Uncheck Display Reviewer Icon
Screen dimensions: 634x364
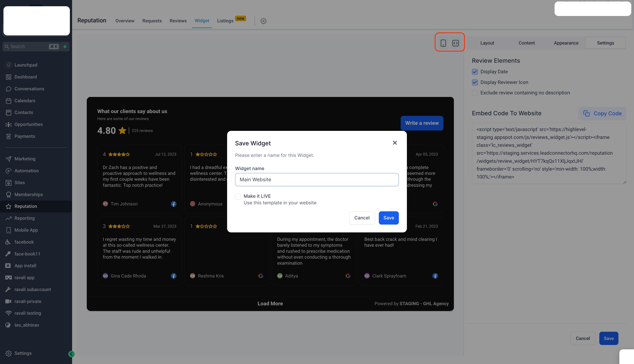coord(475,82)
